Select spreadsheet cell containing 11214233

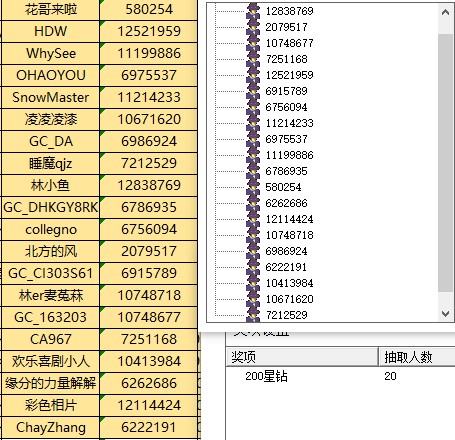[x=149, y=97]
